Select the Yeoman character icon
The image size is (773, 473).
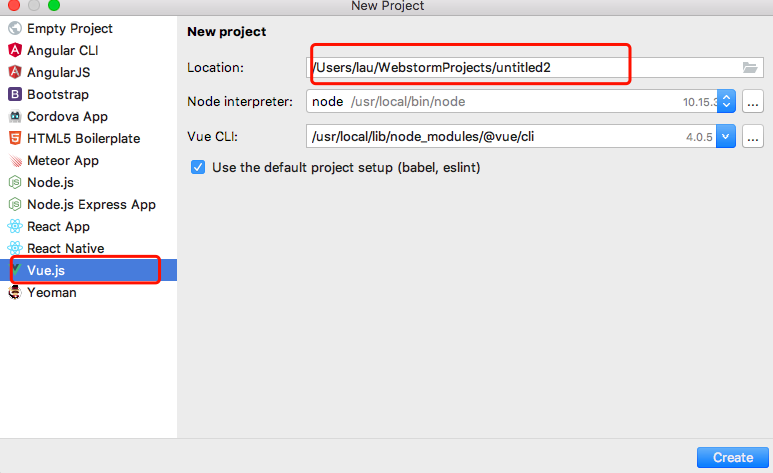pos(15,293)
